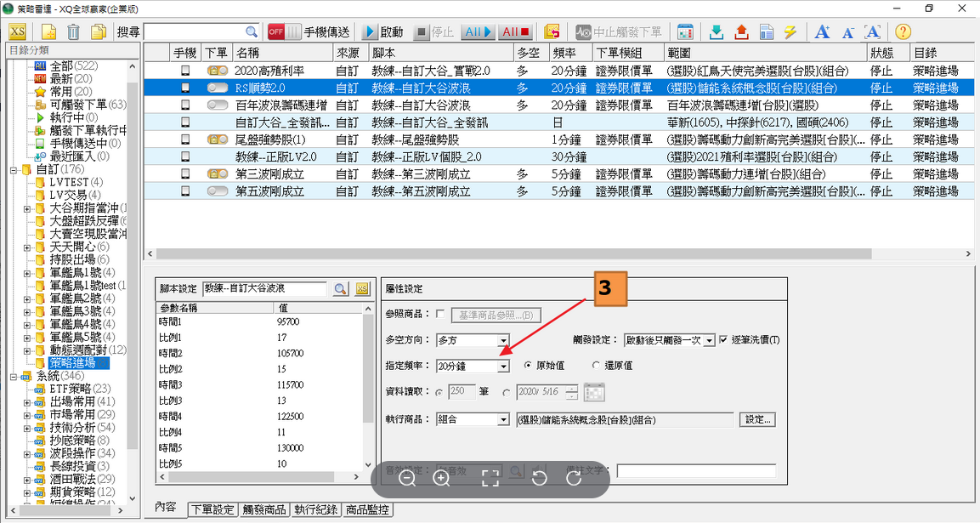Click the 啟動 start button

click(x=382, y=32)
